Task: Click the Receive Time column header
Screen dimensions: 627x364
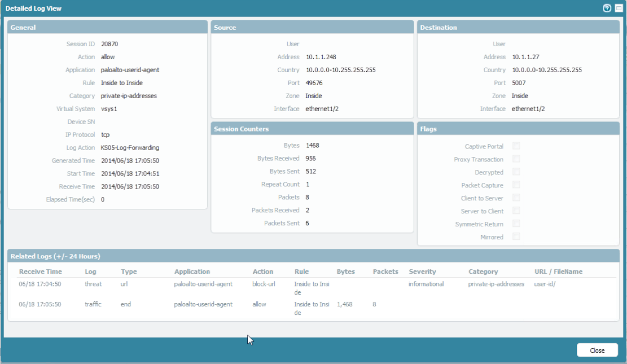Action: pyautogui.click(x=40, y=271)
